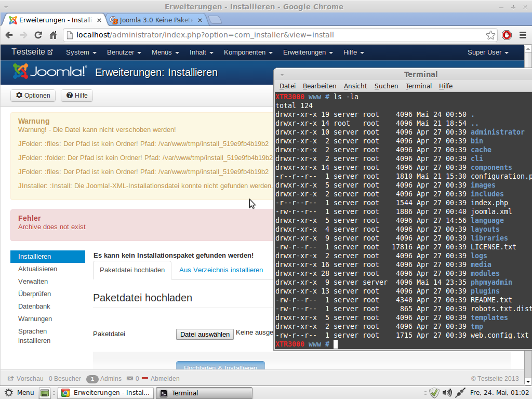This screenshot has width=532, height=399.
Task: Close the Joomla 3.0 Keine Pakete tab
Action: tap(200, 20)
